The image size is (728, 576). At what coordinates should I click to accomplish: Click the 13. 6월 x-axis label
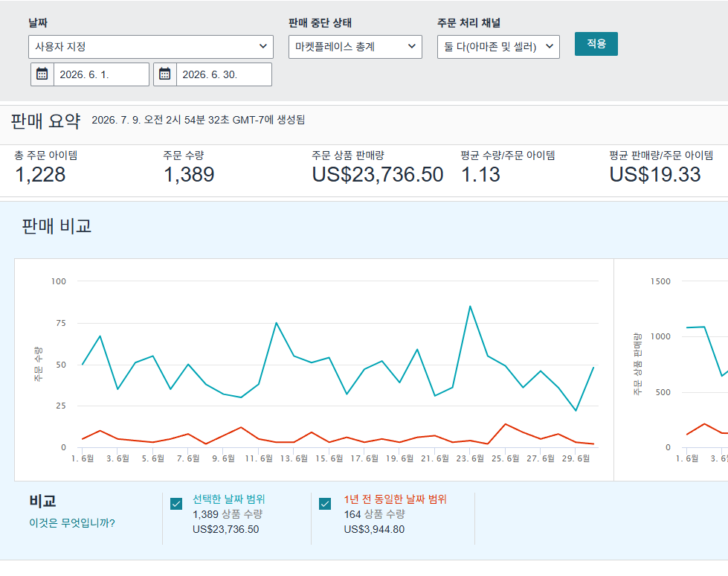(x=294, y=458)
